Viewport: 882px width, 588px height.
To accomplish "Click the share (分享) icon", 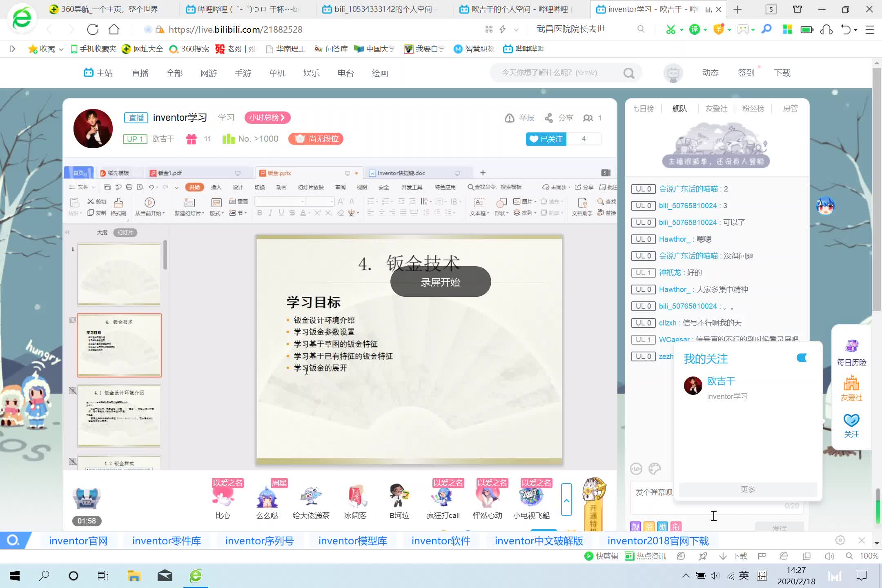I will (x=549, y=118).
